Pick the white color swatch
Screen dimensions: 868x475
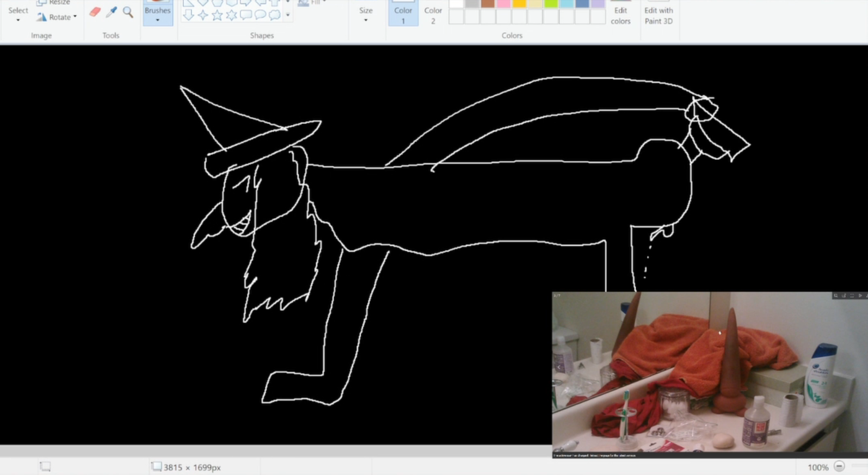(x=456, y=3)
